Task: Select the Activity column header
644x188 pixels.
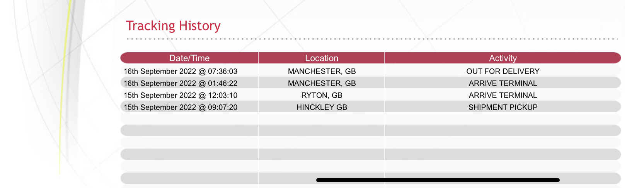Action: (503, 58)
